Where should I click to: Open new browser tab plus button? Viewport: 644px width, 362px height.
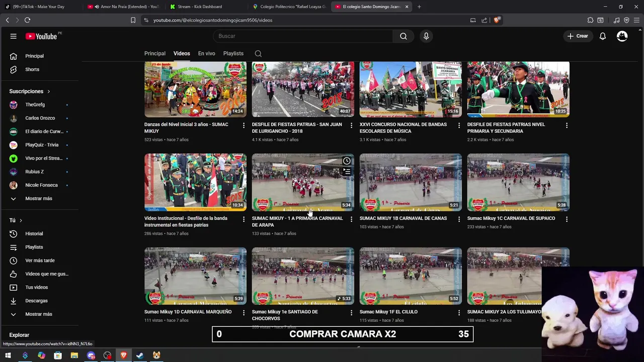coord(419,7)
